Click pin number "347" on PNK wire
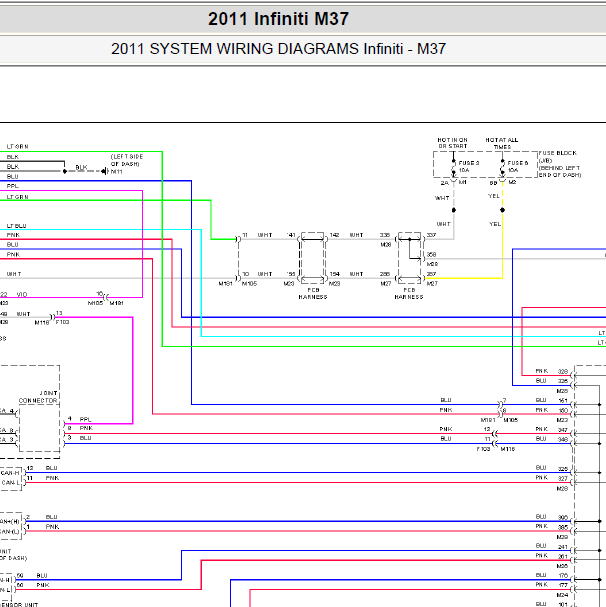This screenshot has height=607, width=606. [563, 430]
